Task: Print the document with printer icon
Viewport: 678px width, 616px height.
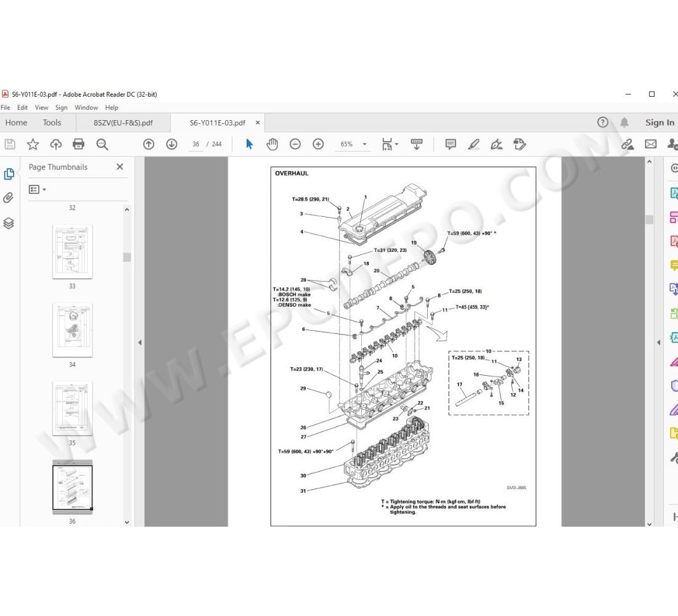Action: click(x=79, y=144)
